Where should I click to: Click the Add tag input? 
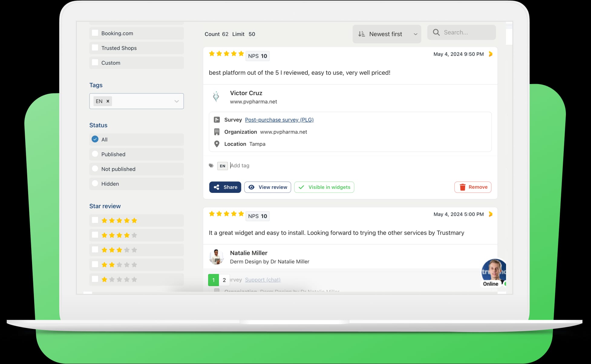240,165
